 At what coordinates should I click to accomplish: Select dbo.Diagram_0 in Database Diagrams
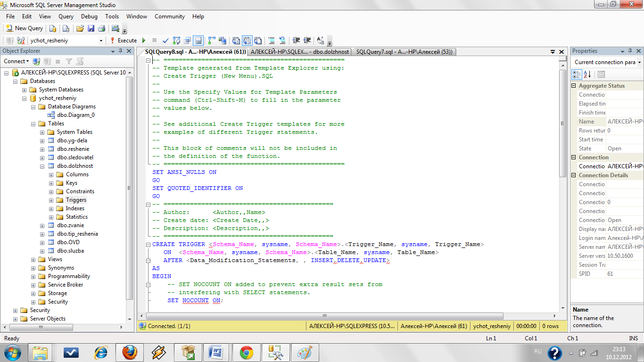point(76,115)
